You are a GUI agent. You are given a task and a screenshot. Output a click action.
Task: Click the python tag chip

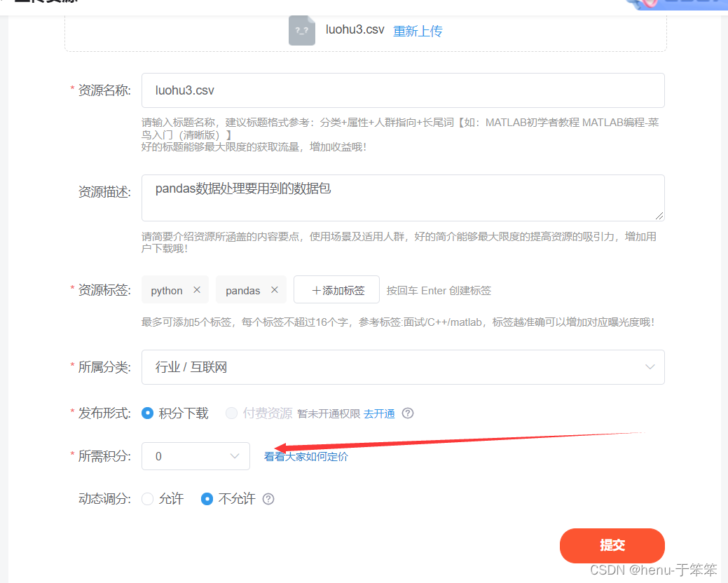click(x=175, y=290)
